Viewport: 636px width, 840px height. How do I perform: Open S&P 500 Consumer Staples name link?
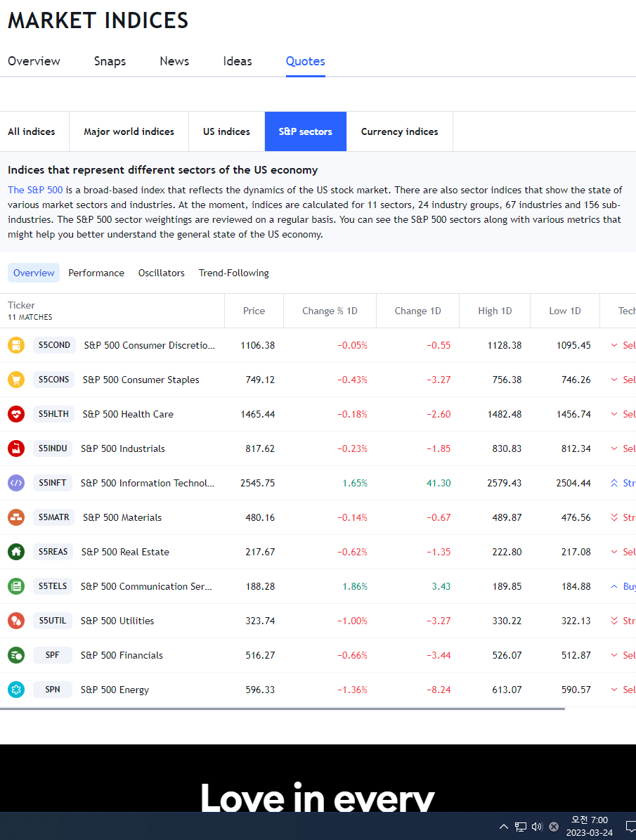(141, 380)
